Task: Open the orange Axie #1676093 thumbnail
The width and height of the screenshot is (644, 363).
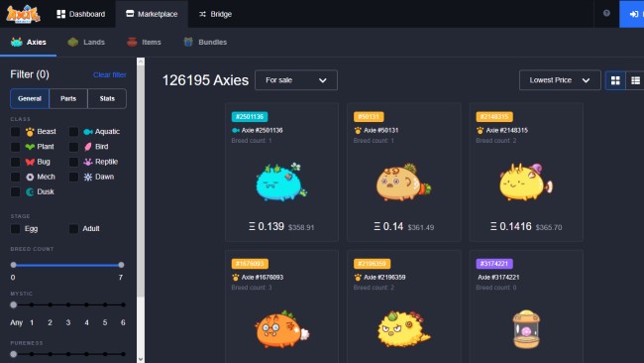Action: tap(282, 329)
